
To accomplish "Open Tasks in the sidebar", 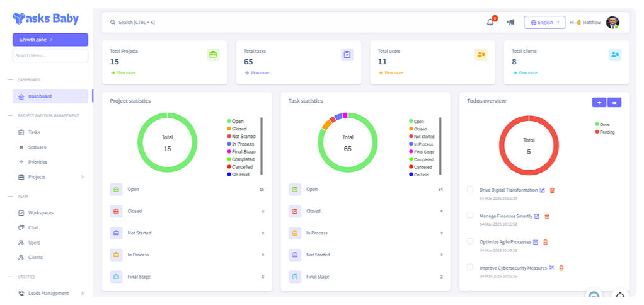I will [x=34, y=132].
